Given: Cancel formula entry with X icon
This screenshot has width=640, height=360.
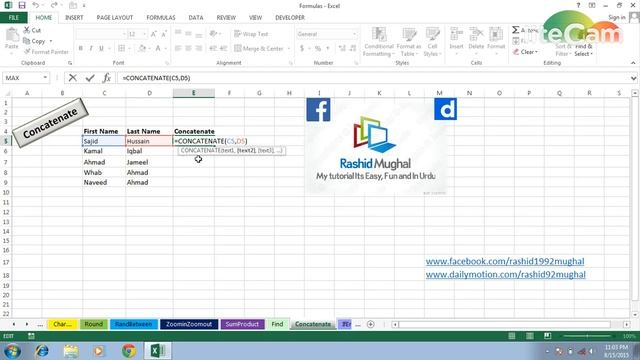Looking at the screenshot, I should click(x=73, y=78).
